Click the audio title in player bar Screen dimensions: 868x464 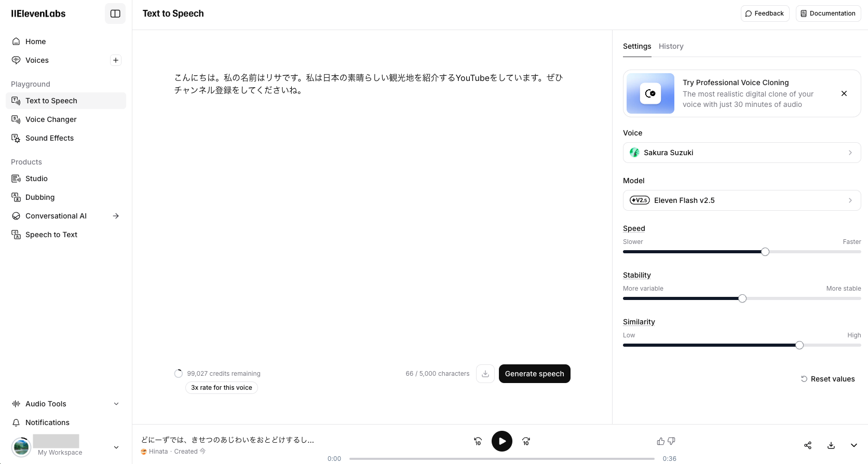227,440
